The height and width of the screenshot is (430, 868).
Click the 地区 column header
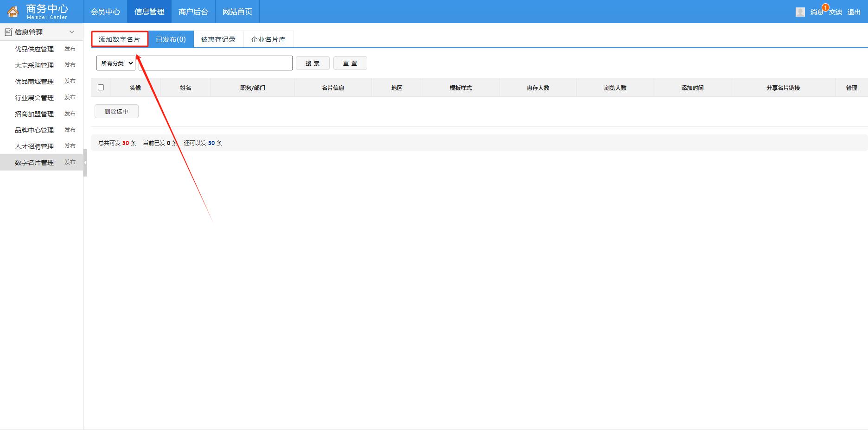click(397, 88)
